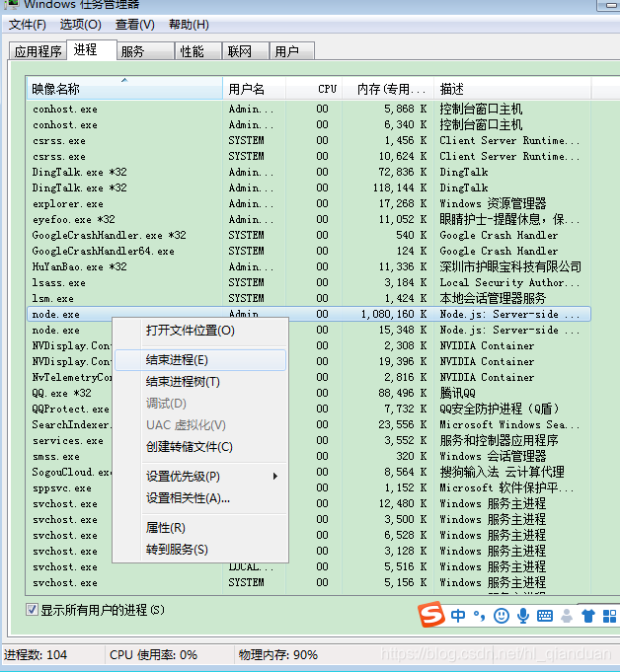The width and height of the screenshot is (620, 672).
Task: Click the 腾讯QQ description cell
Action: pos(457,393)
